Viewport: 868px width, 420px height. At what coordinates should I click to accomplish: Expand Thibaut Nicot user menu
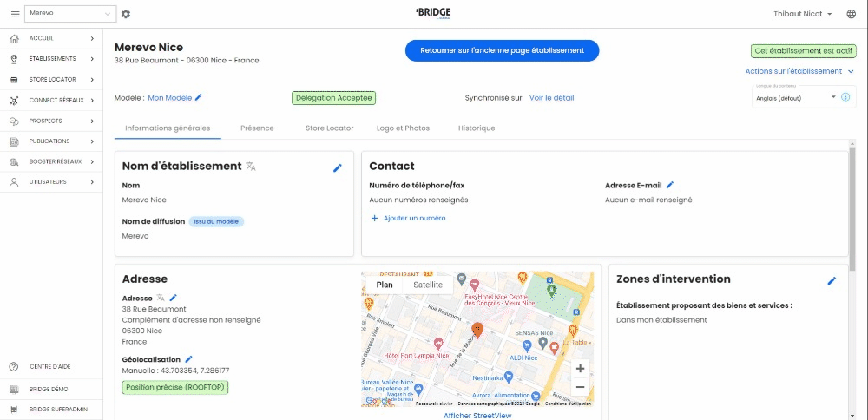[x=802, y=14]
